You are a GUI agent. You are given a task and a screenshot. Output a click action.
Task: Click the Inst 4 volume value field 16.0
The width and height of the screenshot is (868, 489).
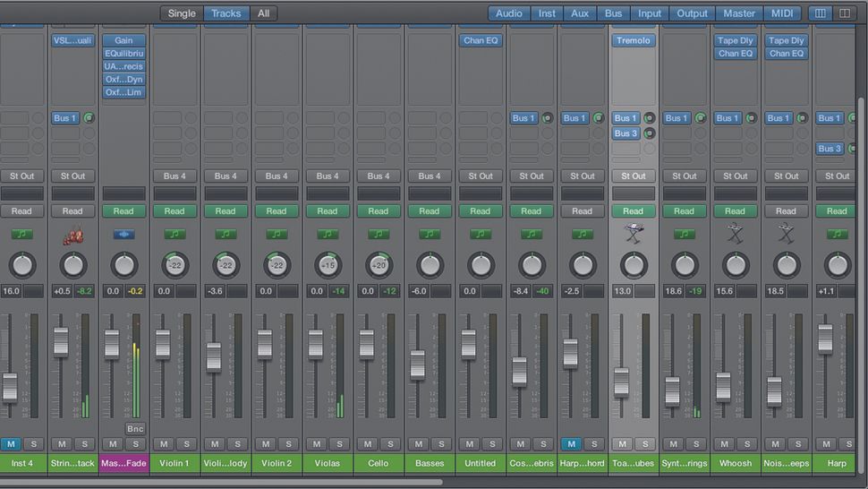(x=11, y=291)
